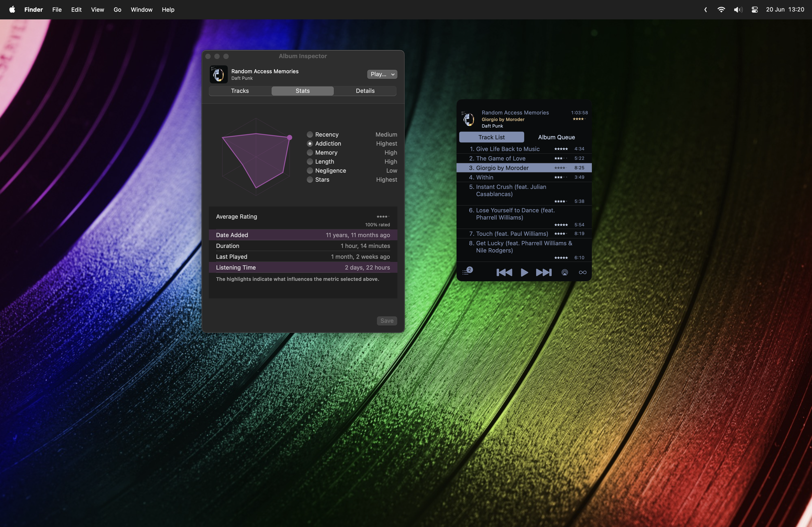Click Giorgio by Moroder title in player header
This screenshot has height=527, width=812.
(503, 119)
